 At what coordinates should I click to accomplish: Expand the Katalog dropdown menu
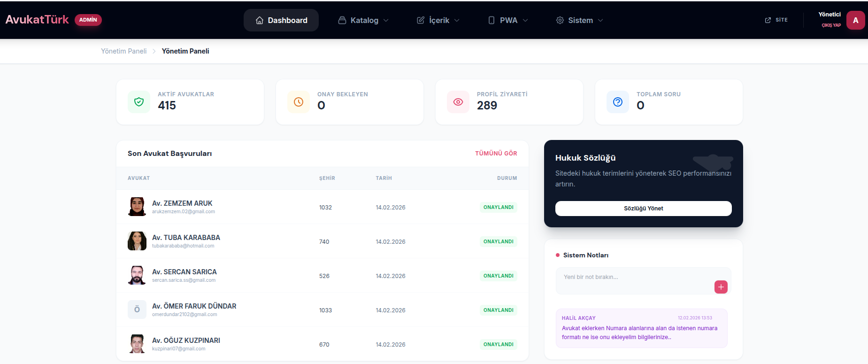[x=364, y=20]
